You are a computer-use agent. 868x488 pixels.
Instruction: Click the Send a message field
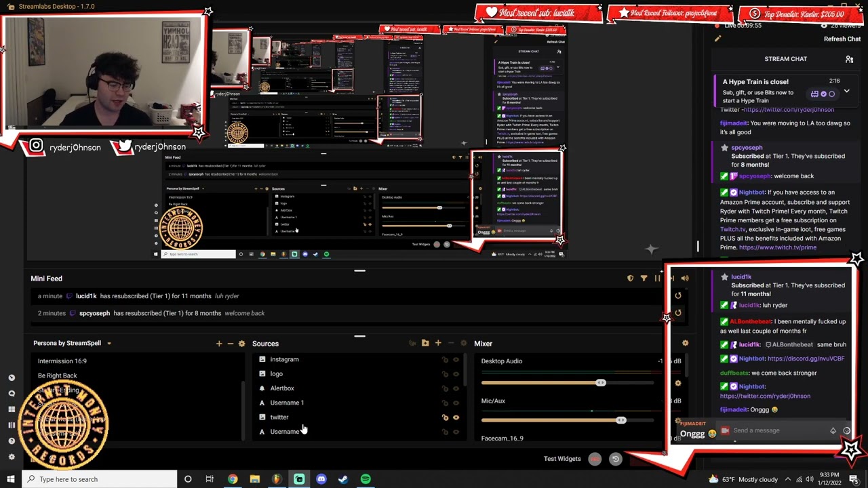[778, 430]
